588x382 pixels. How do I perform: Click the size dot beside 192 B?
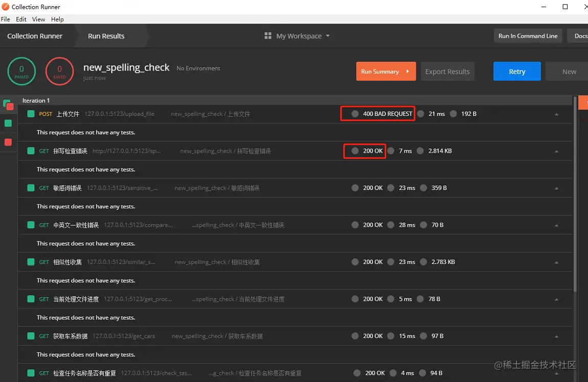453,113
